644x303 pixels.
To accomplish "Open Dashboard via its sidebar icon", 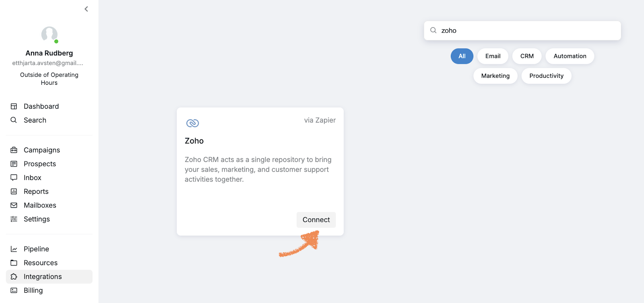I will point(14,106).
